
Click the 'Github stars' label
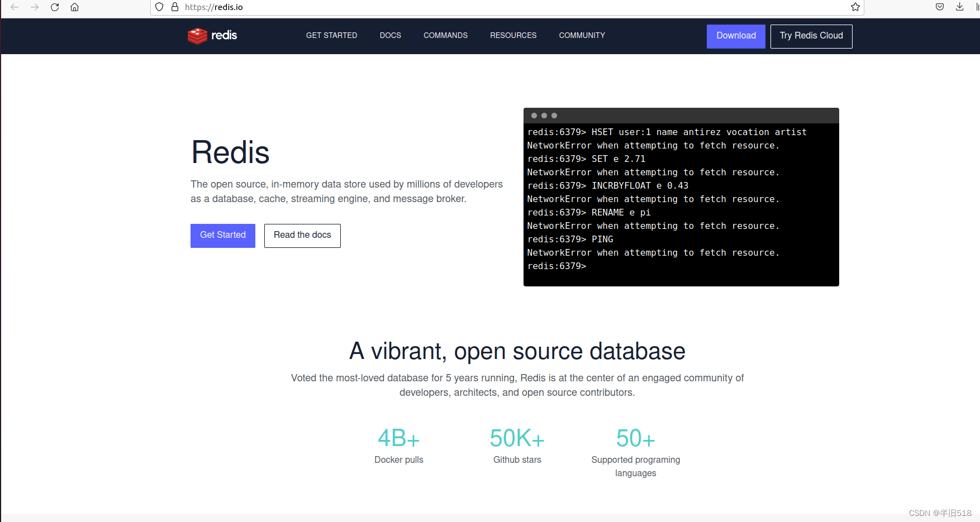point(517,460)
